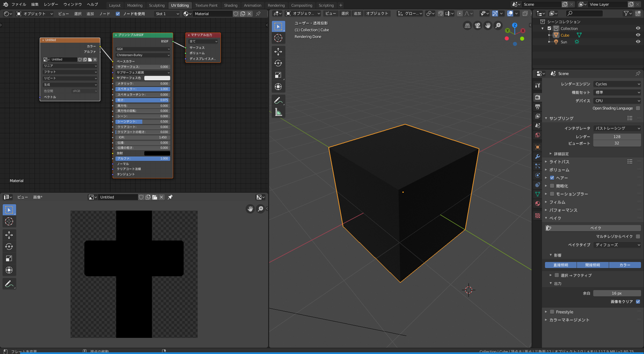This screenshot has width=644, height=354.
Task: Open the Render properties tab icon
Action: tap(538, 97)
